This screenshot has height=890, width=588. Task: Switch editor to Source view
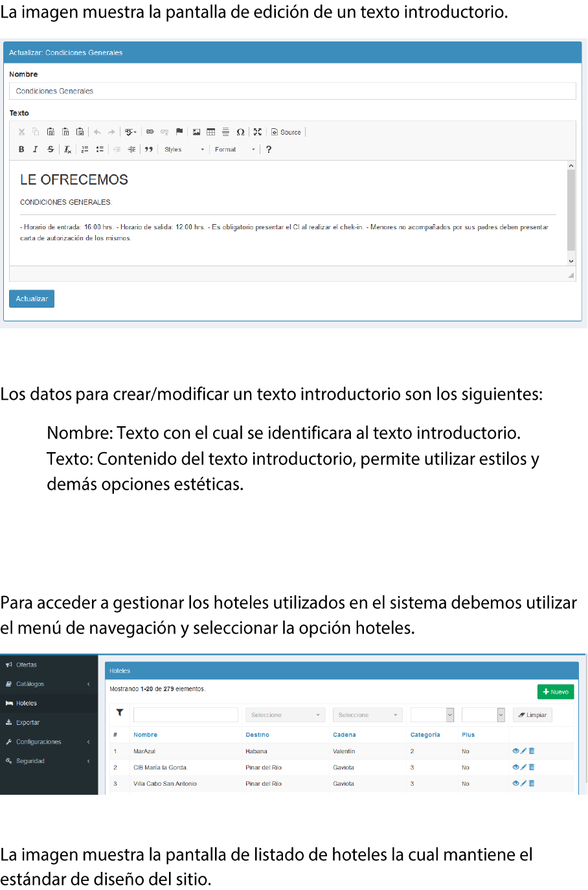286,132
